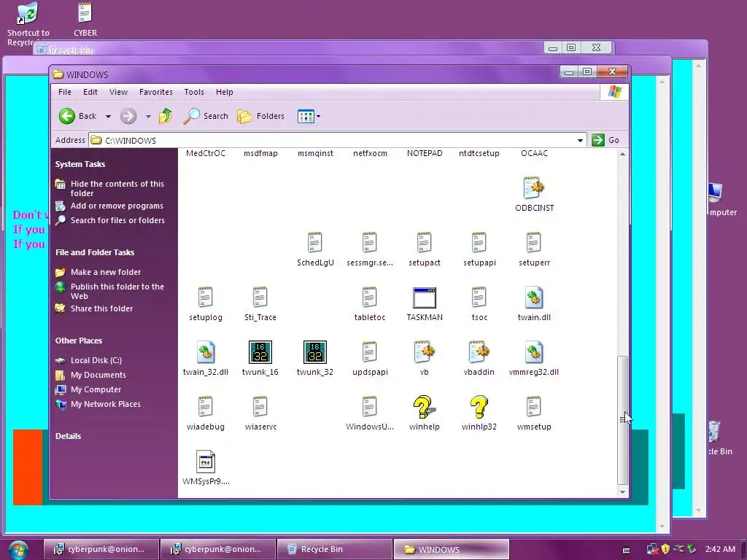Viewport: 747px width, 560px height.
Task: Select the winhlp32 question mark icon
Action: click(x=479, y=407)
